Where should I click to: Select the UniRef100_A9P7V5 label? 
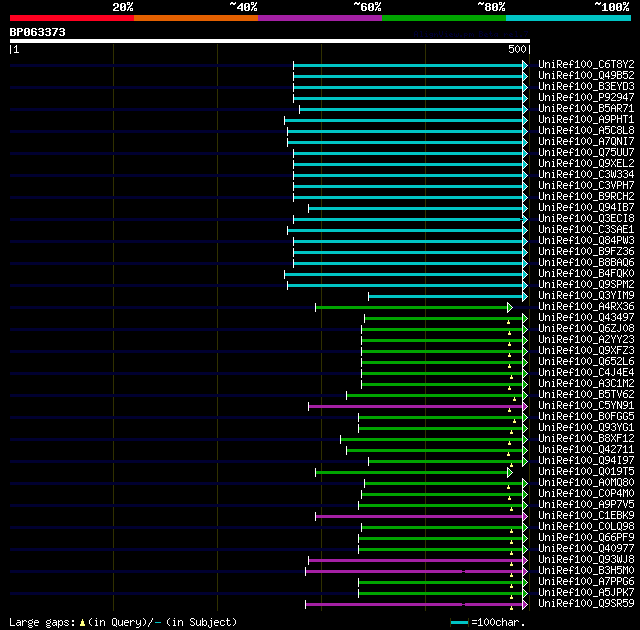click(x=586, y=505)
